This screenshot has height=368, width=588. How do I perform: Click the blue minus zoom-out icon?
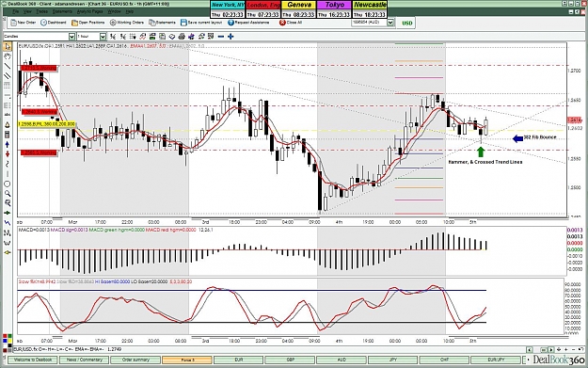coord(221,37)
